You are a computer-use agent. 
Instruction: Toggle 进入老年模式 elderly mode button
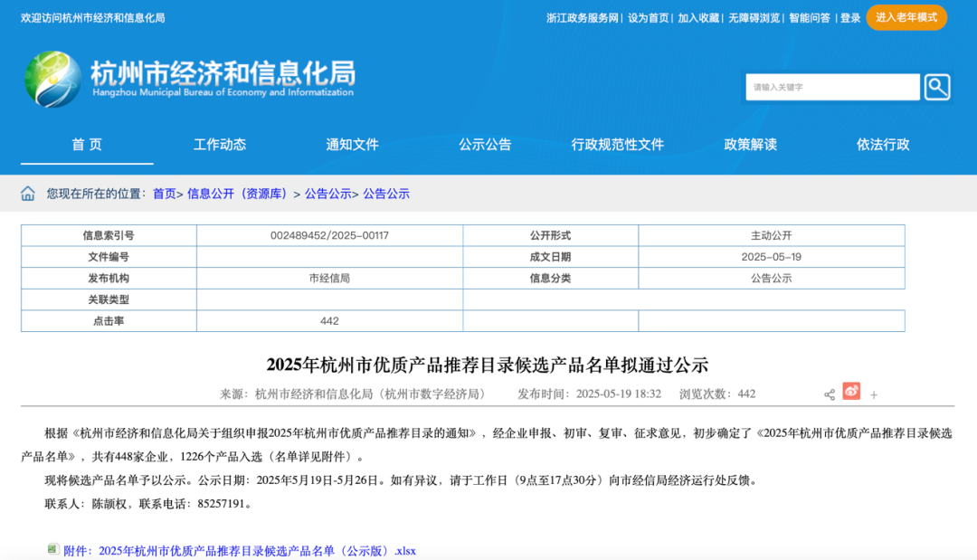pyautogui.click(x=906, y=17)
